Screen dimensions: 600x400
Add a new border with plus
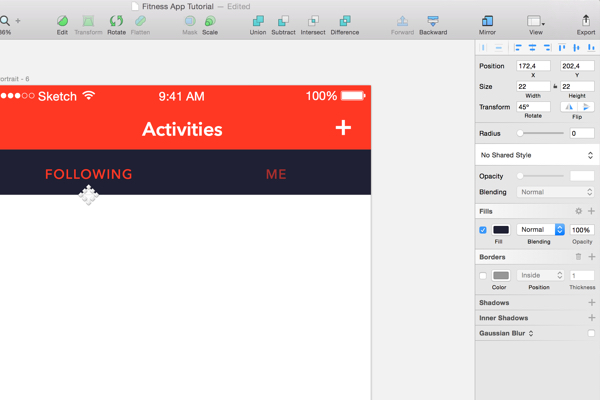pyautogui.click(x=592, y=256)
